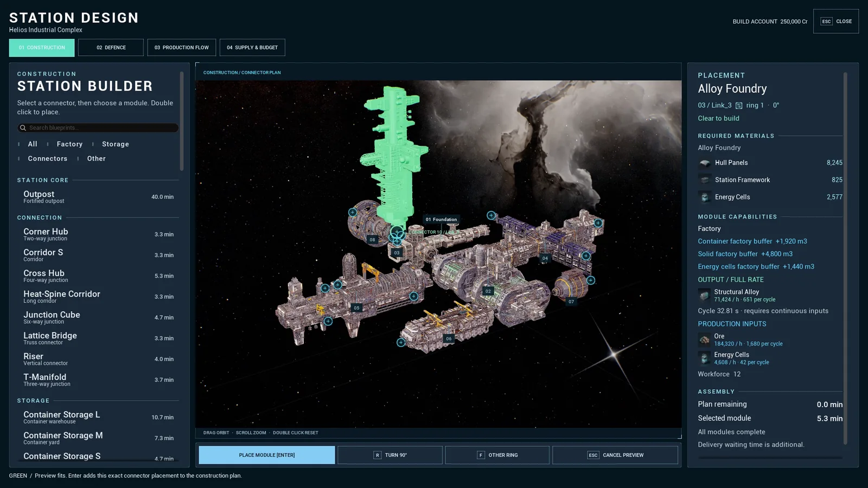Select the plus connector node beside module 07
The height and width of the screenshot is (488, 868).
click(591, 280)
